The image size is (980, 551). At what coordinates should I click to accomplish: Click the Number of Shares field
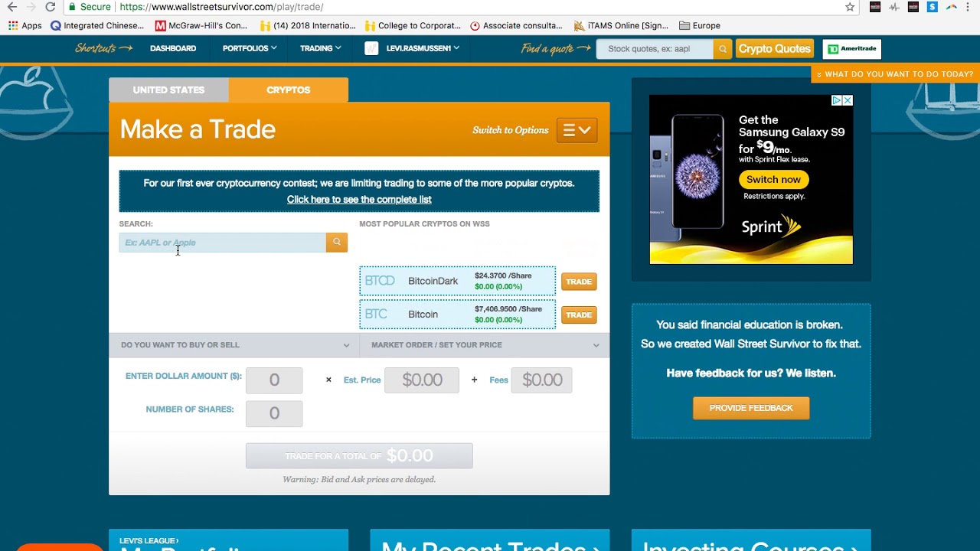274,414
